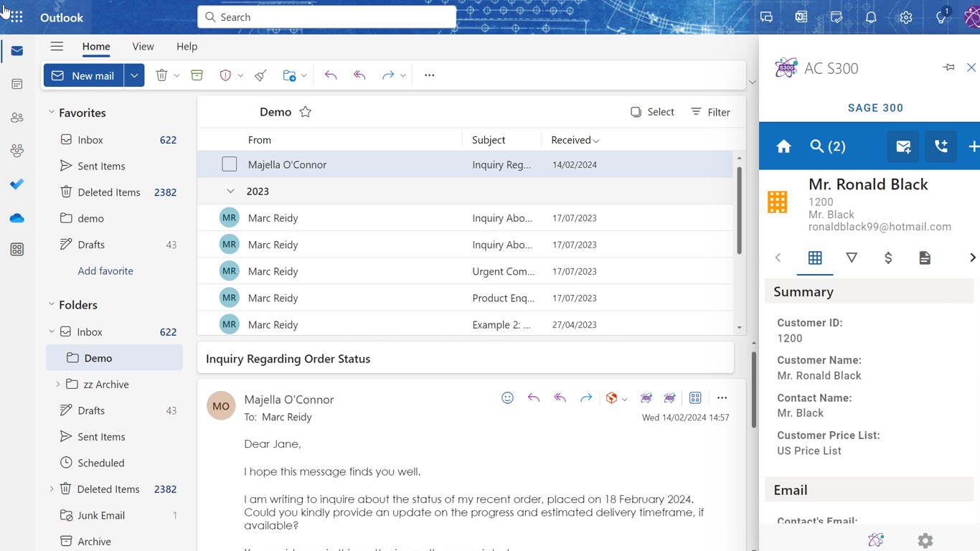Viewport: 980px width, 551px height.
Task: Click the Delete trash icon in toolbar
Action: (161, 75)
